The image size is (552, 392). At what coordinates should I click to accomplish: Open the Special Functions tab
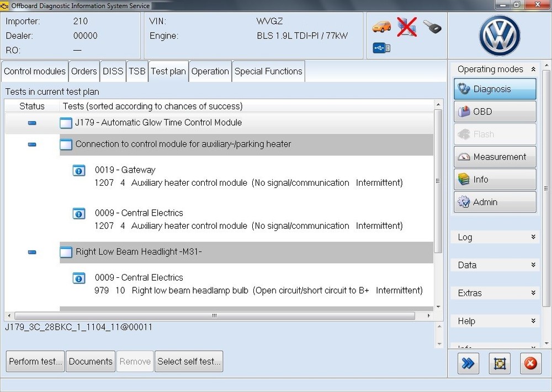(268, 71)
